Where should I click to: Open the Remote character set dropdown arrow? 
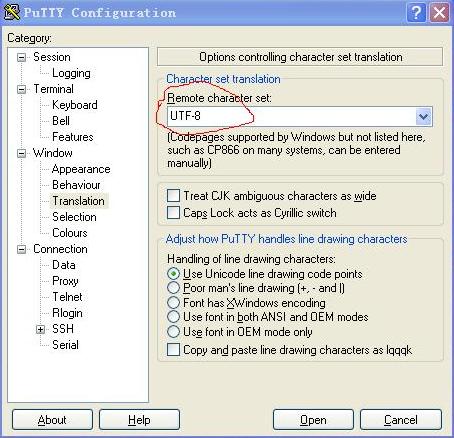424,117
